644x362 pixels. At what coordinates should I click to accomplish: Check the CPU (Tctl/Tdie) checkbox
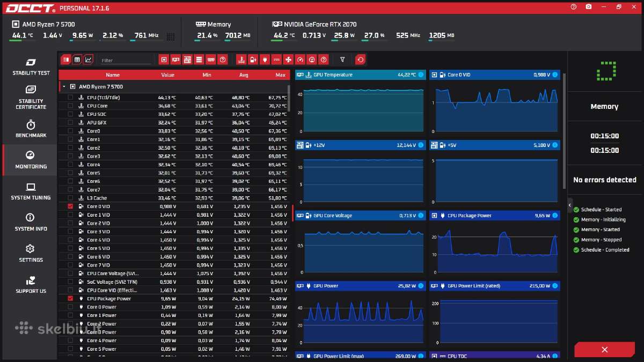click(70, 98)
